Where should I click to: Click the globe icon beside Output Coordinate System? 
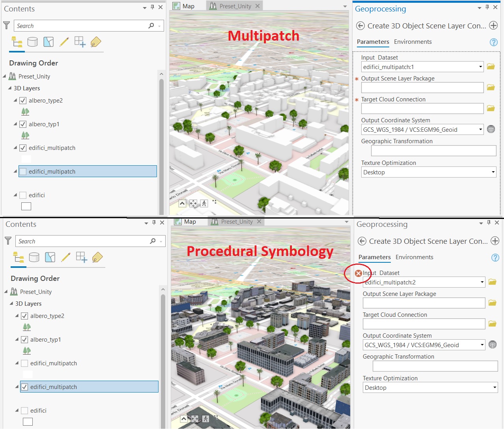[x=491, y=129]
